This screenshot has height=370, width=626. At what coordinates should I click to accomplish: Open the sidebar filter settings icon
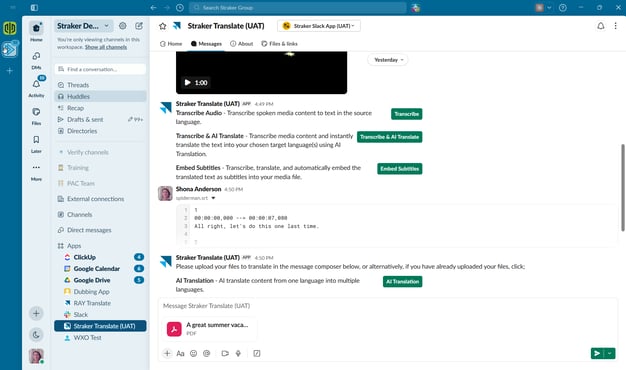pyautogui.click(x=123, y=26)
